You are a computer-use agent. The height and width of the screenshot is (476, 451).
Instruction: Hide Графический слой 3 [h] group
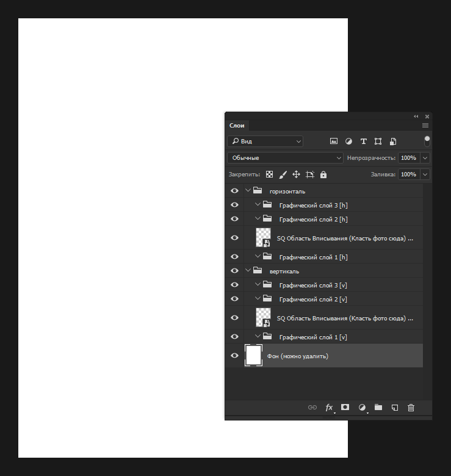pos(234,204)
